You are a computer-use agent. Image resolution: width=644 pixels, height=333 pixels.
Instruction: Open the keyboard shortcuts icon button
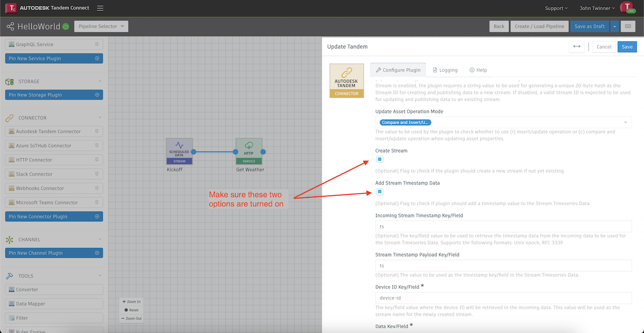628,26
